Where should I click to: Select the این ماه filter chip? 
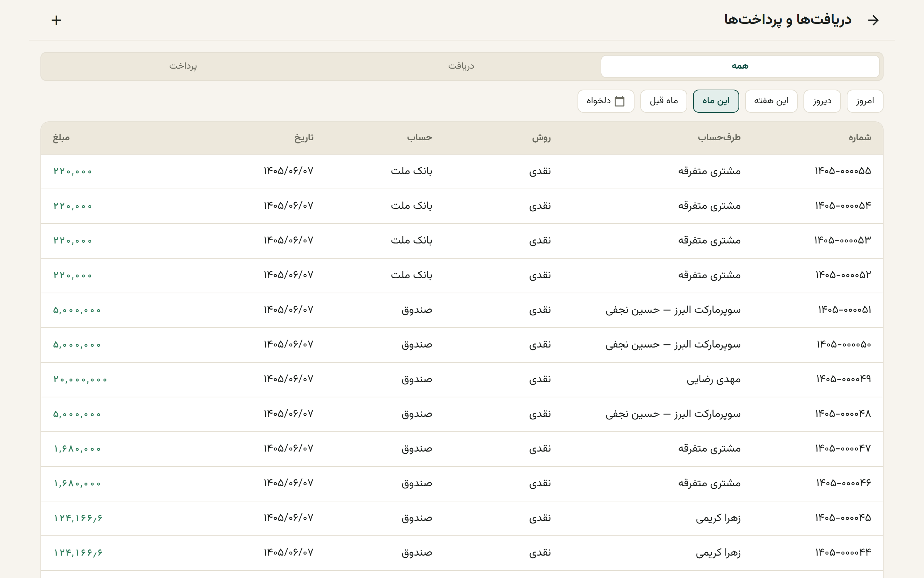click(716, 101)
